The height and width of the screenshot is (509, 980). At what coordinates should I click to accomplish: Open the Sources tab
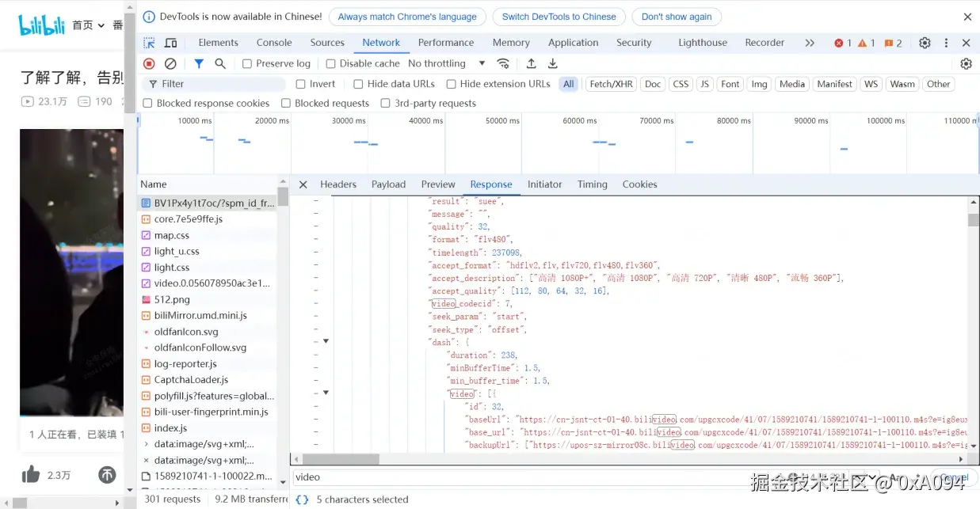[327, 43]
